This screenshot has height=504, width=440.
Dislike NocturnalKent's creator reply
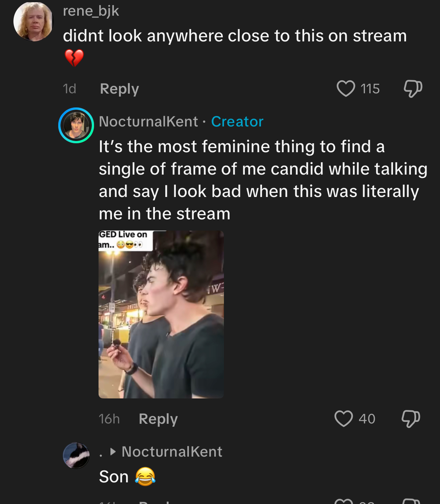coord(411,419)
